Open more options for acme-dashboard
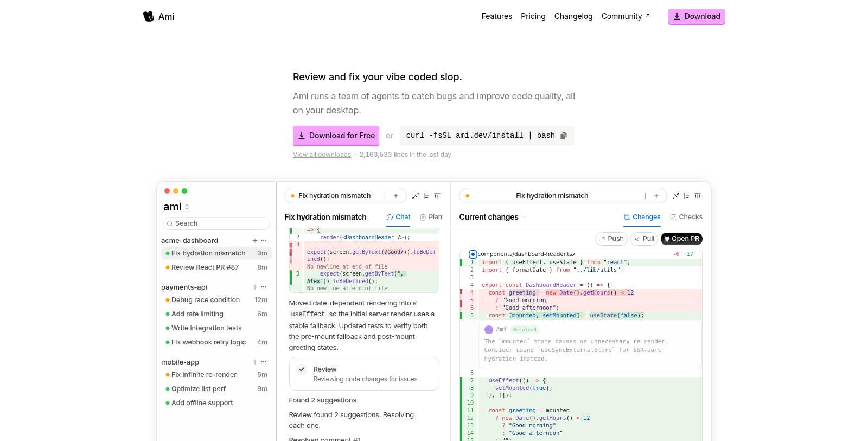The height and width of the screenshot is (441, 868). point(264,240)
